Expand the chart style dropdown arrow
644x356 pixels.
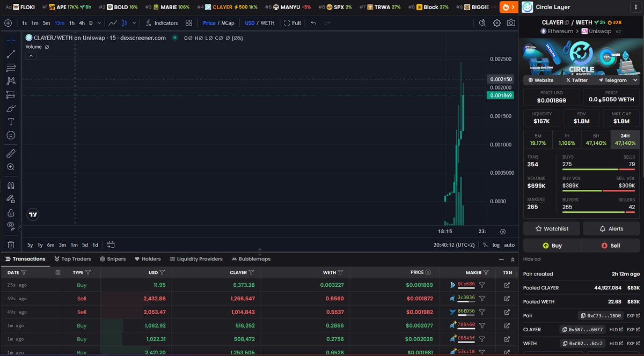(134, 23)
